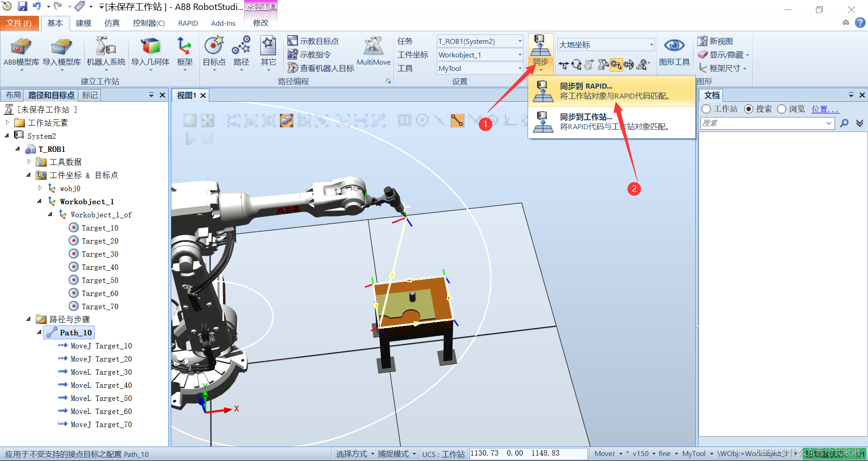The image size is (868, 461).
Task: Switch to the RAPID ribbon tab
Action: pyautogui.click(x=188, y=23)
